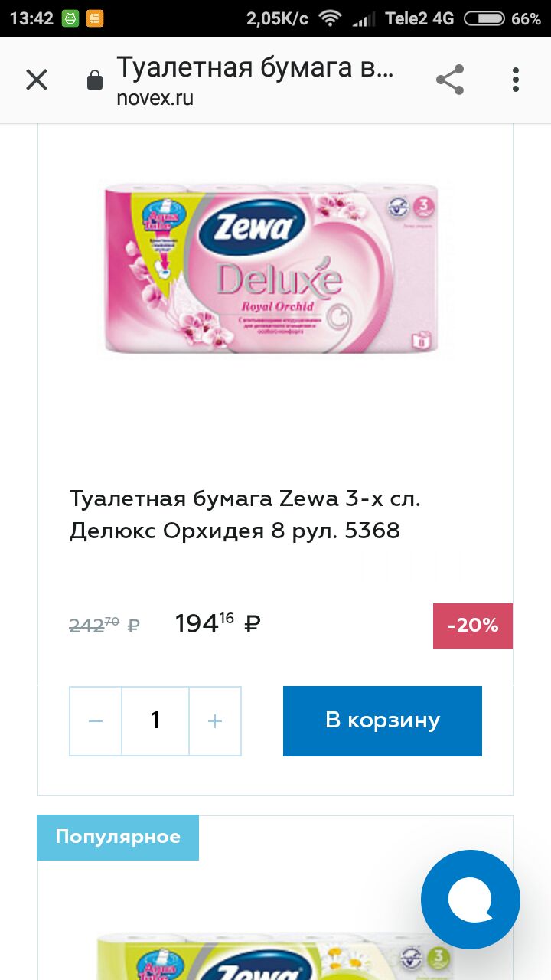551x980 pixels.
Task: Tap the sale price 194.16 ₽
Action: 218,624
